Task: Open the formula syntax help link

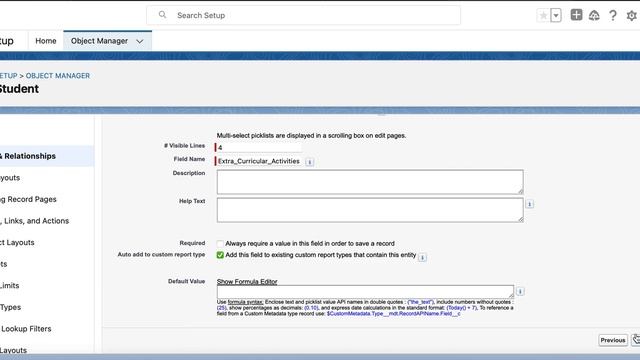Action: (245, 302)
